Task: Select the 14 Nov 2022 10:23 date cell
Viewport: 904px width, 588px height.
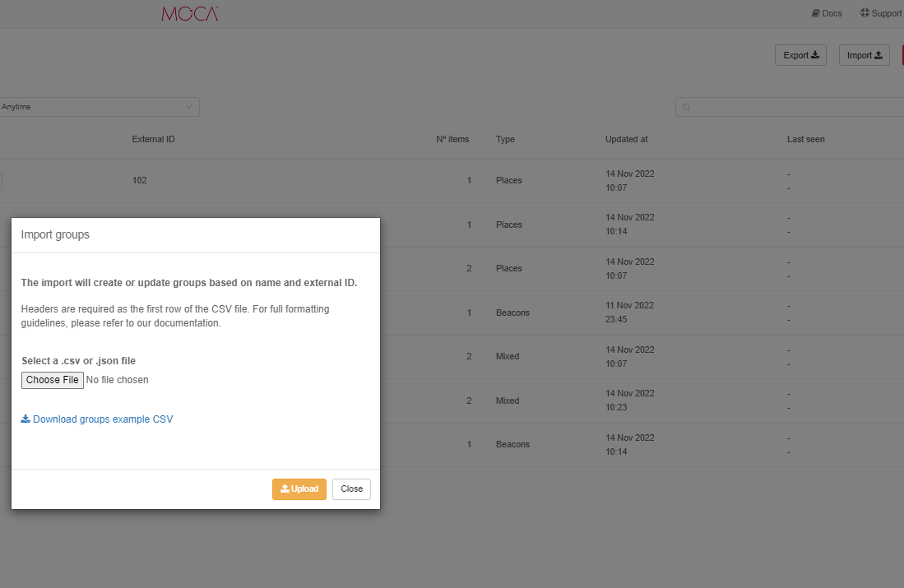Action: click(629, 400)
